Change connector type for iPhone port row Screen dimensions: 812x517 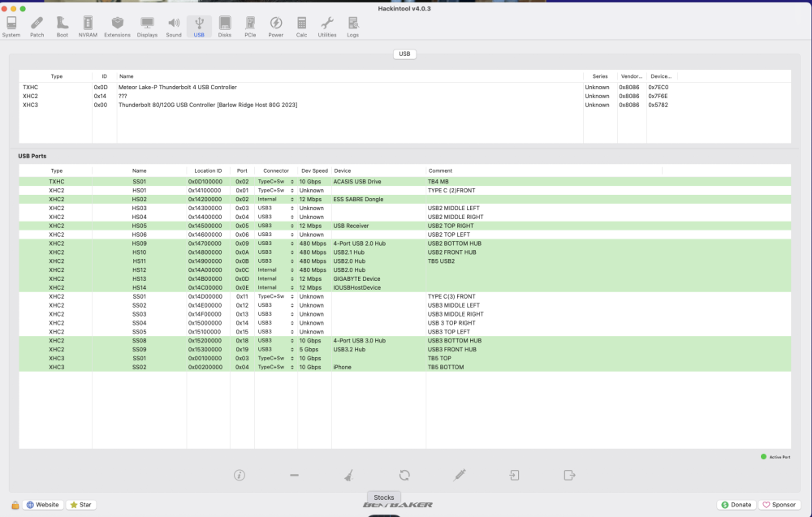coord(275,367)
